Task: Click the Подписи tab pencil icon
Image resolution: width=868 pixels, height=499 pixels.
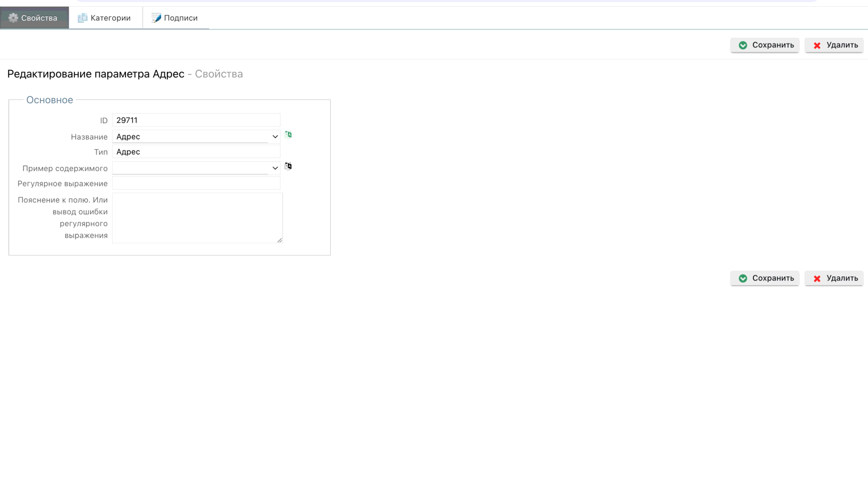Action: point(156,18)
